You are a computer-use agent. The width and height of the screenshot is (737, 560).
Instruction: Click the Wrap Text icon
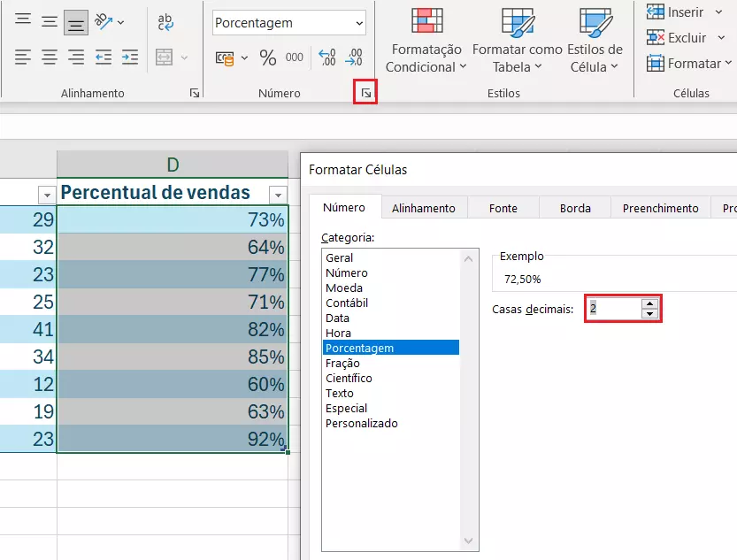click(x=165, y=21)
